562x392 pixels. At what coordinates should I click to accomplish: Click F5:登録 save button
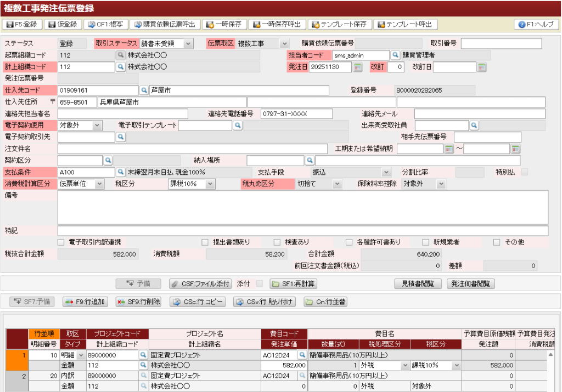point(22,24)
